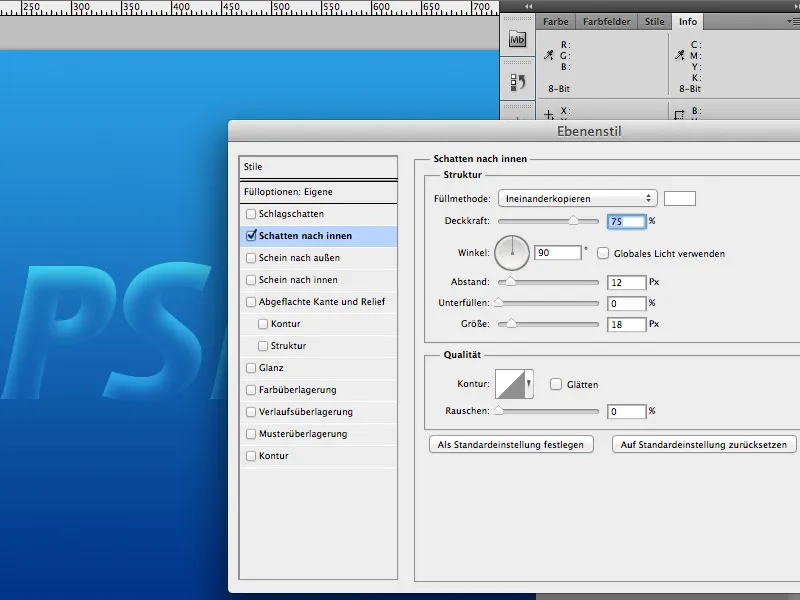This screenshot has height=600, width=800.
Task: Switch to the Farbfelder tab
Action: (x=606, y=21)
